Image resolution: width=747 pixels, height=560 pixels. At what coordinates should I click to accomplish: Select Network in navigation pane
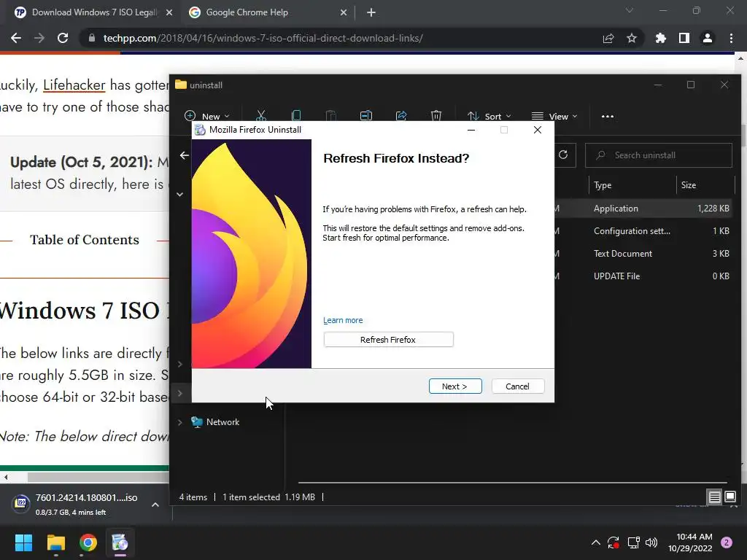point(222,422)
